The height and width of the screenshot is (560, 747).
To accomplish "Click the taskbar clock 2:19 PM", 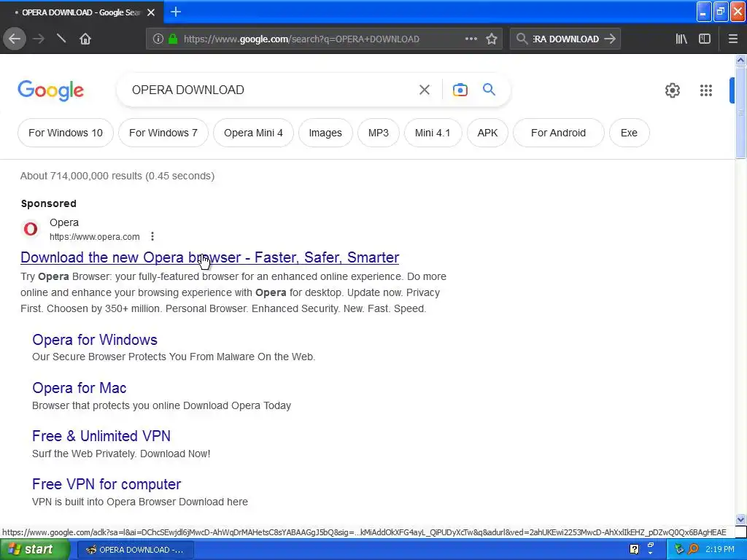I will [720, 550].
